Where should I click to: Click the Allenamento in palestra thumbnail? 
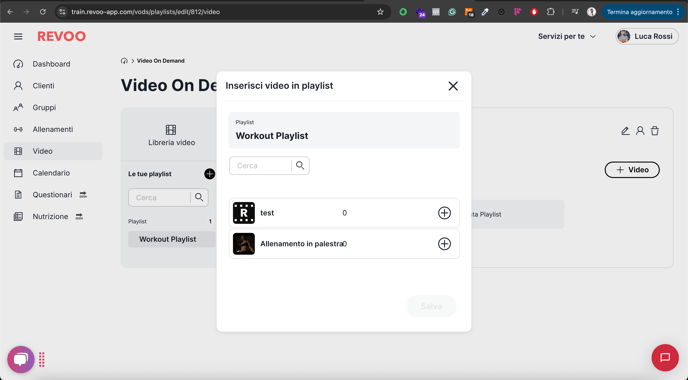[x=244, y=244]
